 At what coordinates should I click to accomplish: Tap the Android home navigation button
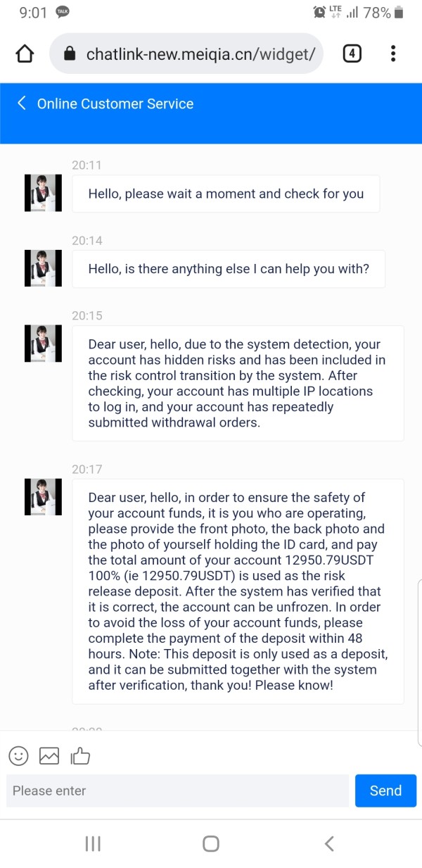[211, 843]
